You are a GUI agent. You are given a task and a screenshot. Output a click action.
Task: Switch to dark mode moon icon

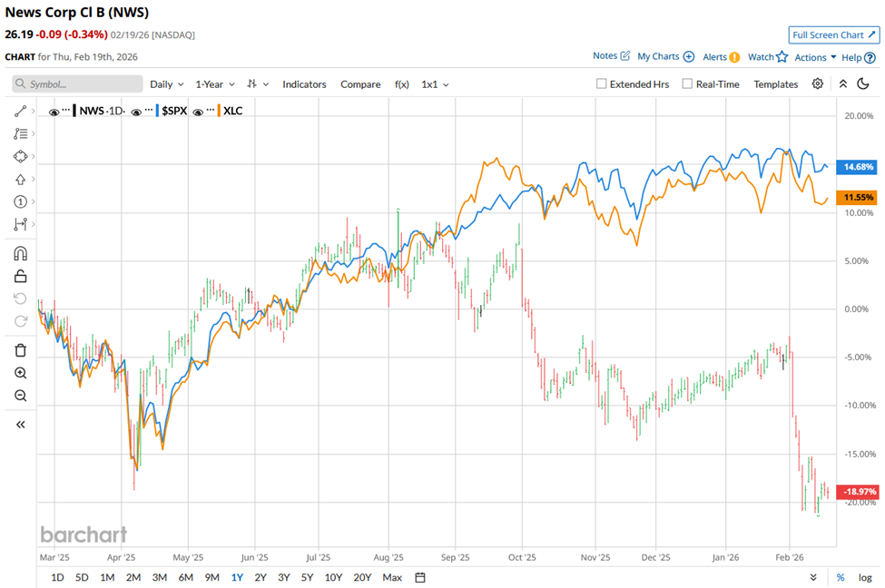pos(863,83)
